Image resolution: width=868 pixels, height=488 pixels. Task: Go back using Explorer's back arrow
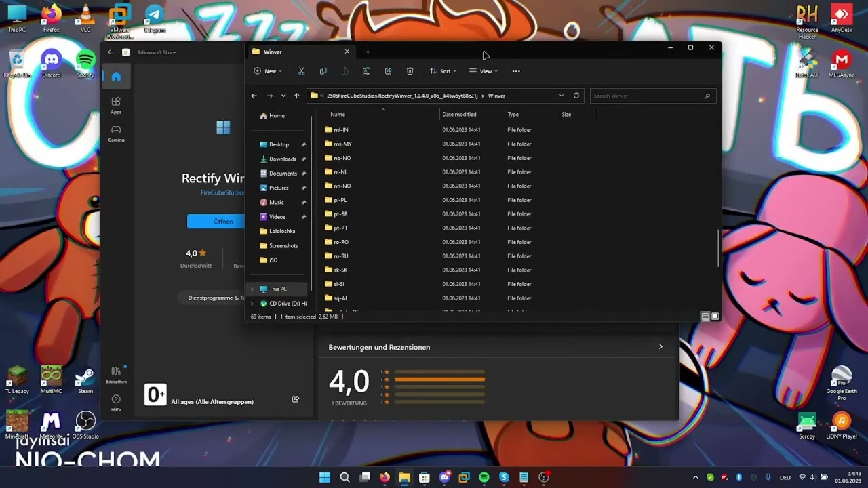coord(254,96)
